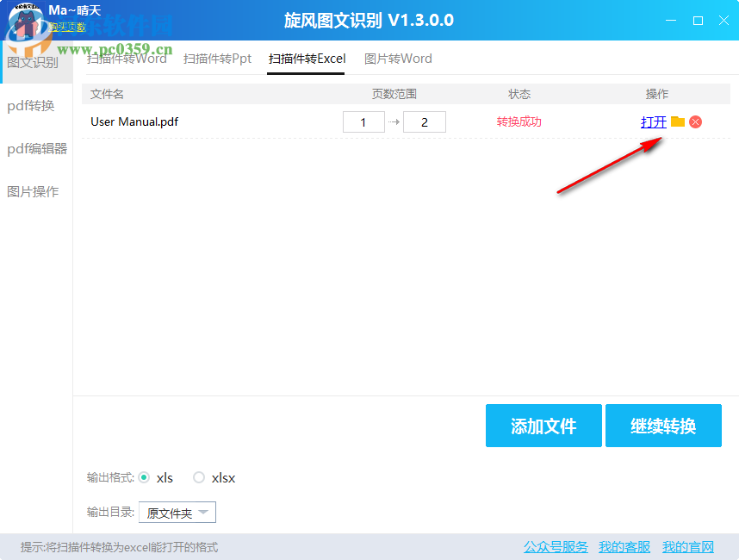This screenshot has width=739, height=560.
Task: Select the 扫描件转Excel tab
Action: 306,59
